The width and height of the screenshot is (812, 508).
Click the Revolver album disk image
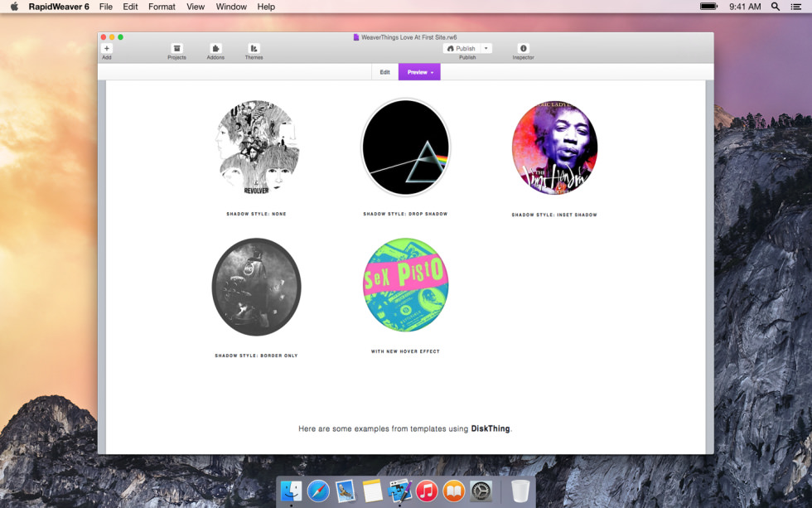[x=256, y=148]
